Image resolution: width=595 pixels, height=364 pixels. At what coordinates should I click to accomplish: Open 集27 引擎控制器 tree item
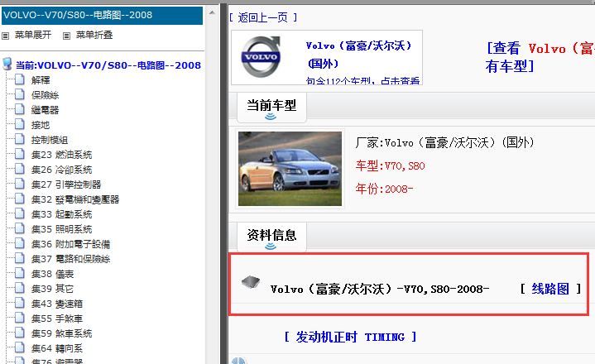(66, 184)
